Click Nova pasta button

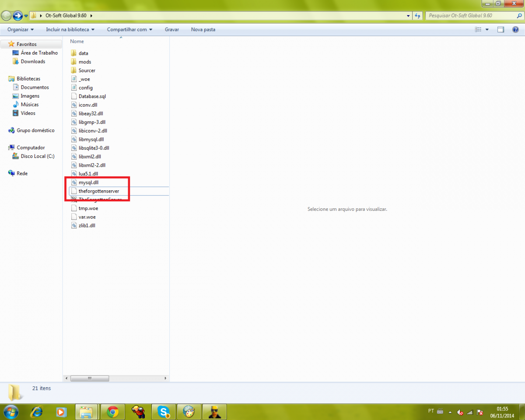coord(203,30)
